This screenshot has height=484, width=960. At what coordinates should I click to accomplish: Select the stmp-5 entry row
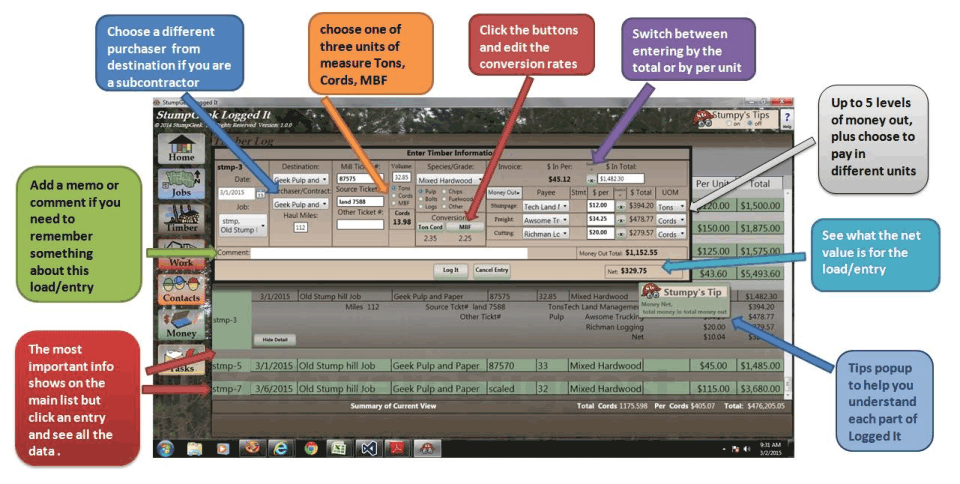click(498, 366)
